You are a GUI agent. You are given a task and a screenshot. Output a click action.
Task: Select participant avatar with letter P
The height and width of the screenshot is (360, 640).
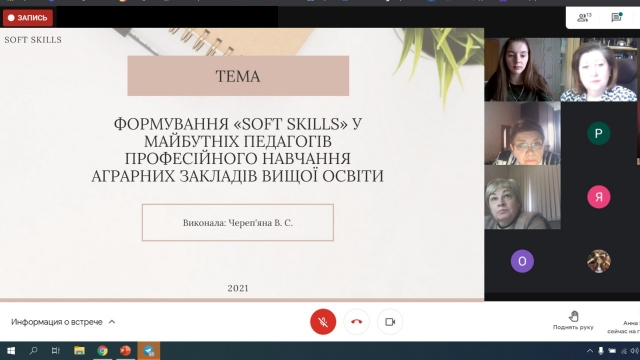pyautogui.click(x=598, y=133)
